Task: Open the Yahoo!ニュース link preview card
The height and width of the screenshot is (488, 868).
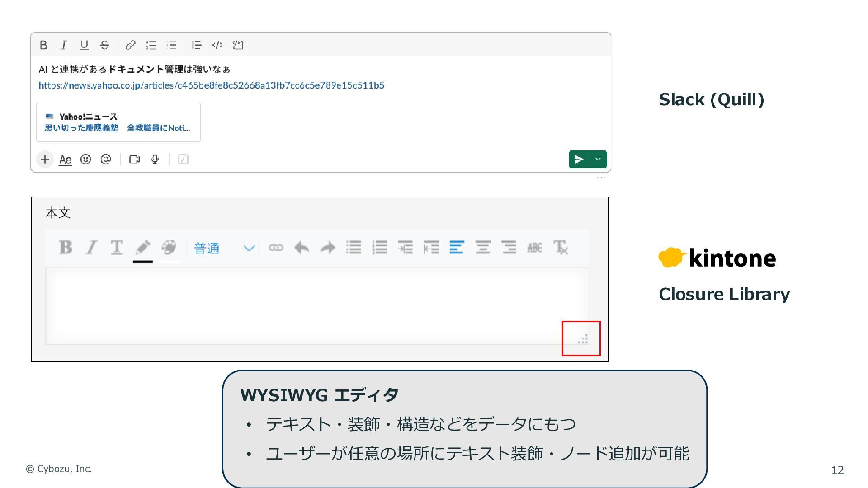Action: tap(118, 122)
